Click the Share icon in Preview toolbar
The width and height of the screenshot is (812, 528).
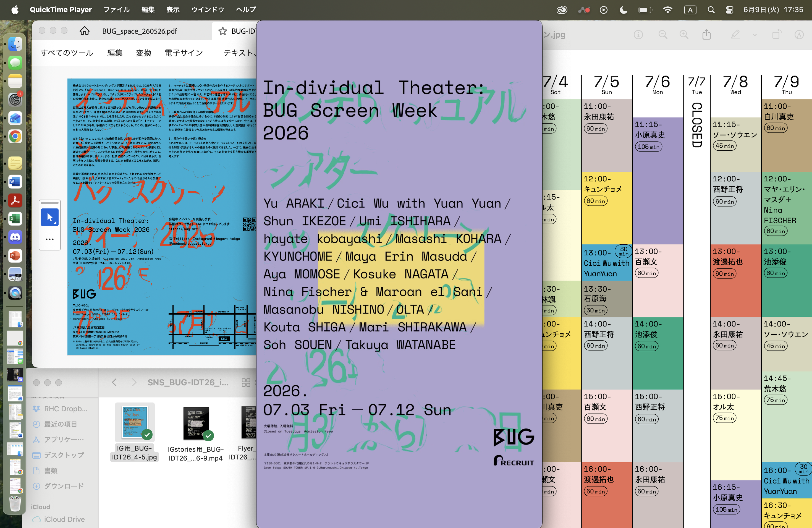click(707, 35)
